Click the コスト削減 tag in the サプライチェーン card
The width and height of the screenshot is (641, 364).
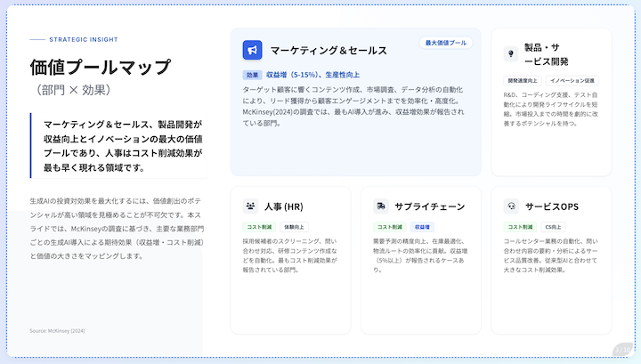[390, 227]
